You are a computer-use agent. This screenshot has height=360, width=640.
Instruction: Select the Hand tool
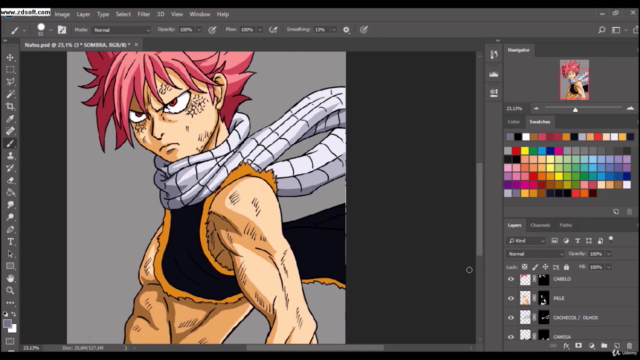10,278
